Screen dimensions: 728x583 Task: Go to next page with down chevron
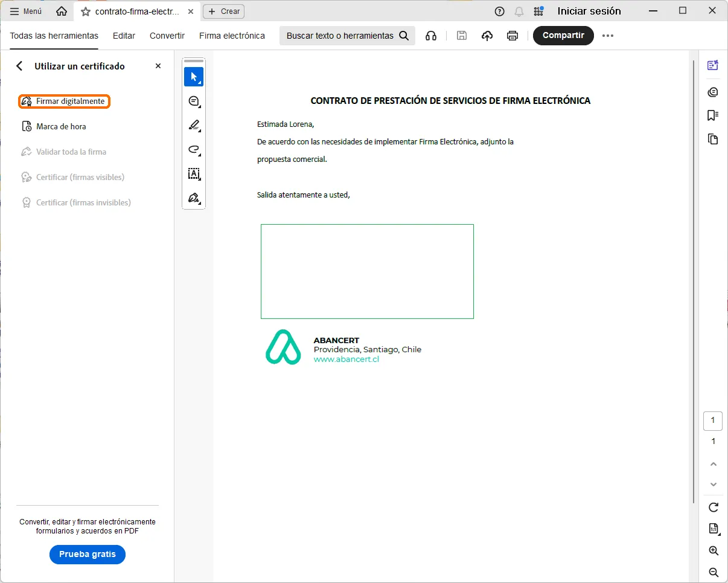714,485
